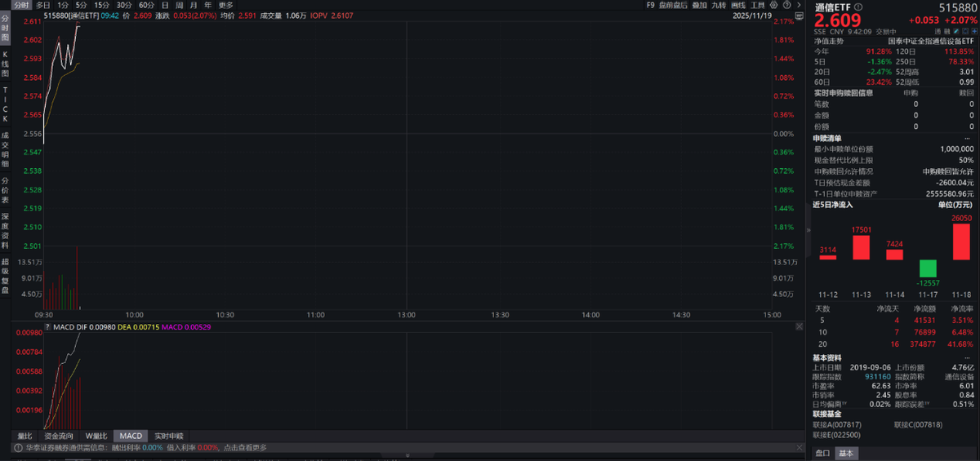The width and height of the screenshot is (980, 461).
Task: Click the 11-18 net inflow bar 26050
Action: [960, 242]
